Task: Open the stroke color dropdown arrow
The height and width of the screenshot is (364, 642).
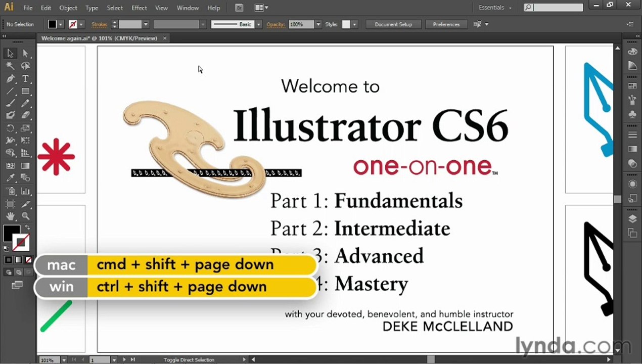Action: (81, 24)
